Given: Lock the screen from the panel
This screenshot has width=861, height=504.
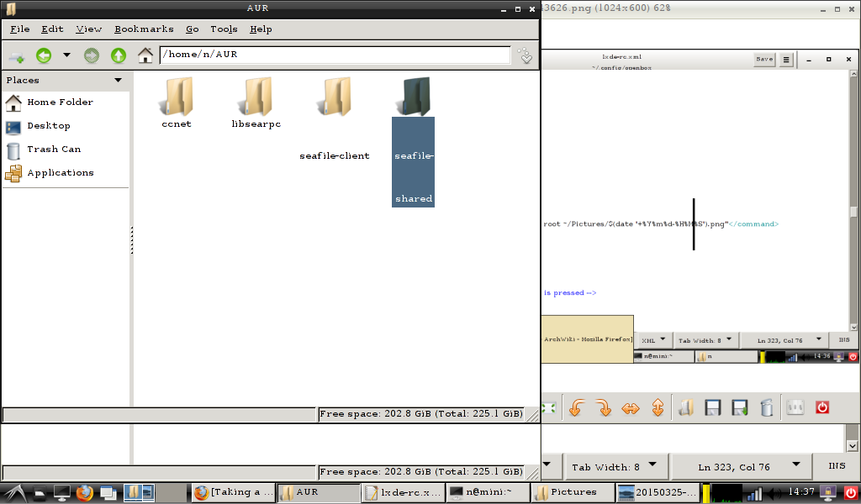Looking at the screenshot, I should tap(828, 494).
